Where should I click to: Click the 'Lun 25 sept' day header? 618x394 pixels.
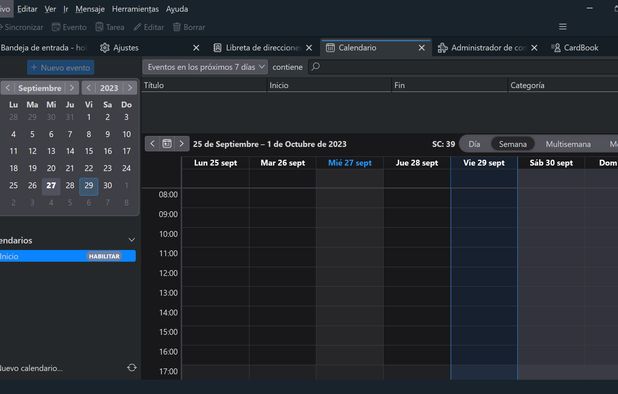coord(216,163)
